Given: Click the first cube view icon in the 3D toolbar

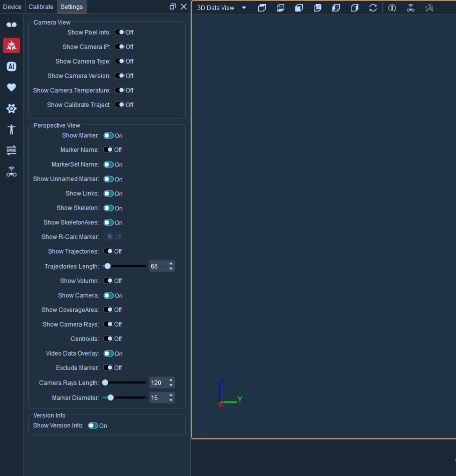Looking at the screenshot, I should point(262,8).
